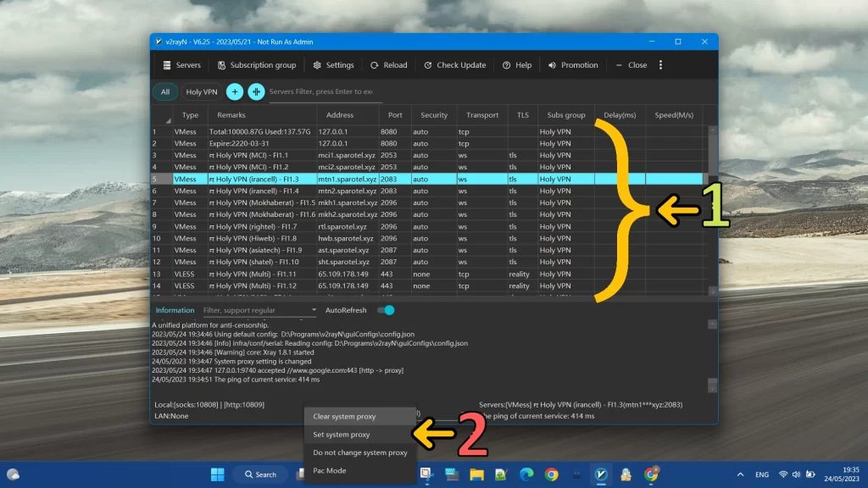Expand the server filter options icon
868x488 pixels.
pos(257,91)
